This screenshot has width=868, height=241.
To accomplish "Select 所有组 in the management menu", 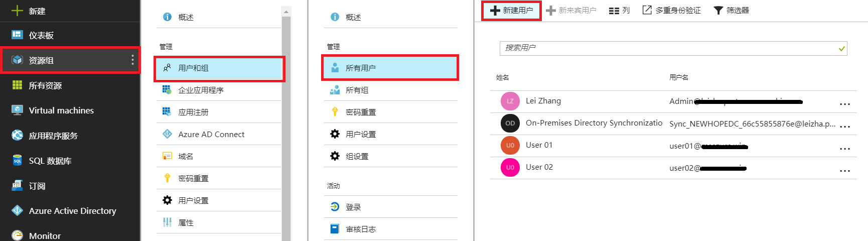I will [x=357, y=90].
